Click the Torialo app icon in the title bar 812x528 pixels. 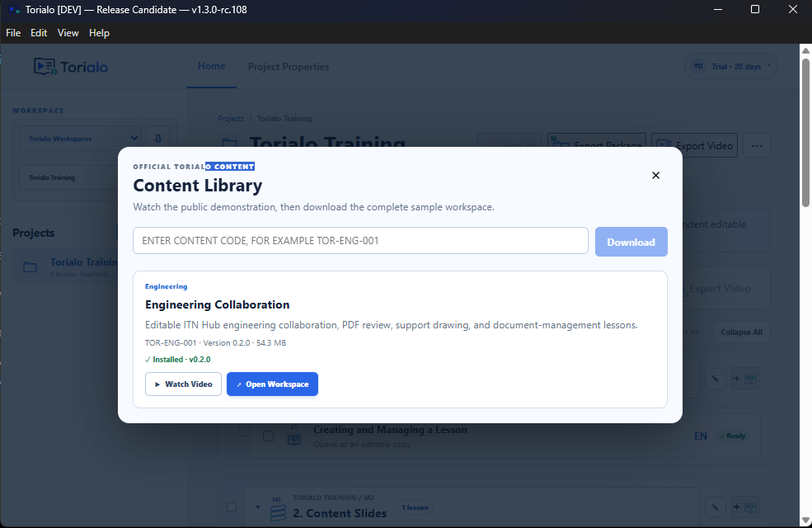point(14,9)
